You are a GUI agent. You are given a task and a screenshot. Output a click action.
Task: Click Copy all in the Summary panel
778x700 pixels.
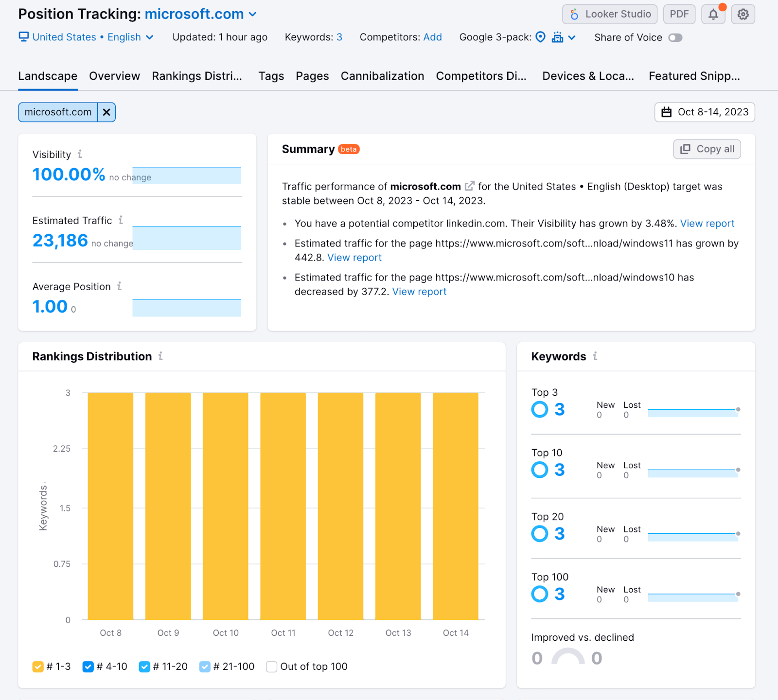coord(707,149)
